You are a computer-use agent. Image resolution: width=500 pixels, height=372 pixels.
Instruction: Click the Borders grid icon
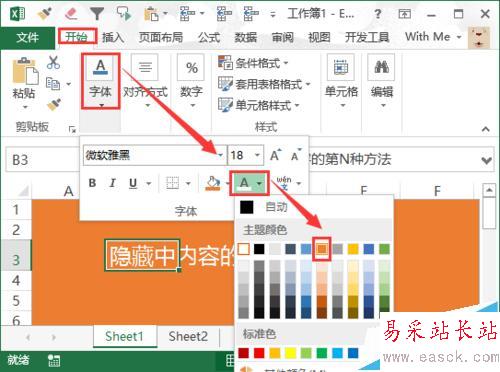pyautogui.click(x=173, y=183)
